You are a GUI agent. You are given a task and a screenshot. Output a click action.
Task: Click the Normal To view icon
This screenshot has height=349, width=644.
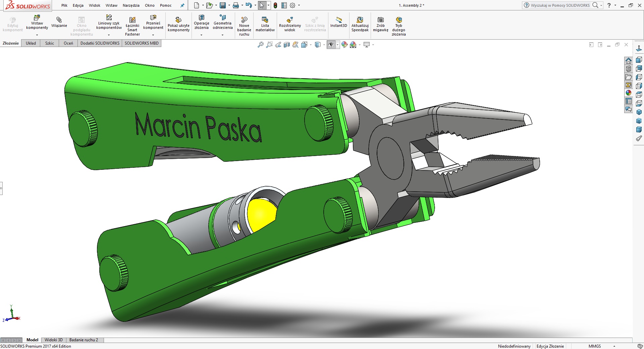coord(639,49)
